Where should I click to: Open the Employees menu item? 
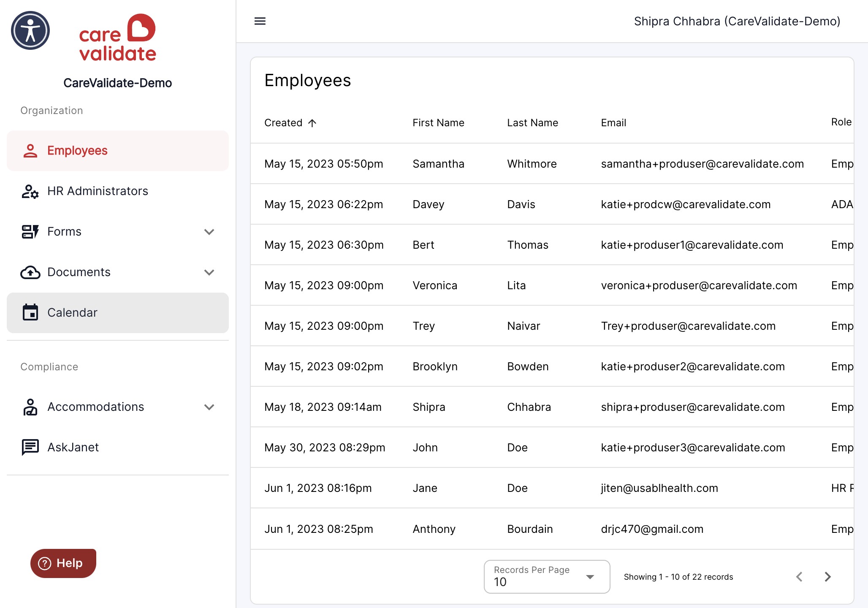(x=118, y=151)
